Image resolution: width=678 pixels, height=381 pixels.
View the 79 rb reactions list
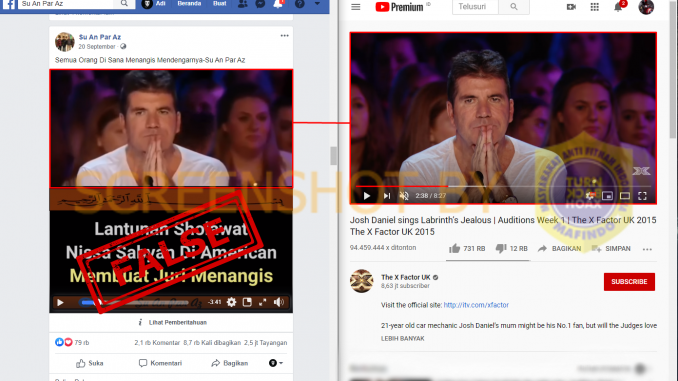point(72,343)
